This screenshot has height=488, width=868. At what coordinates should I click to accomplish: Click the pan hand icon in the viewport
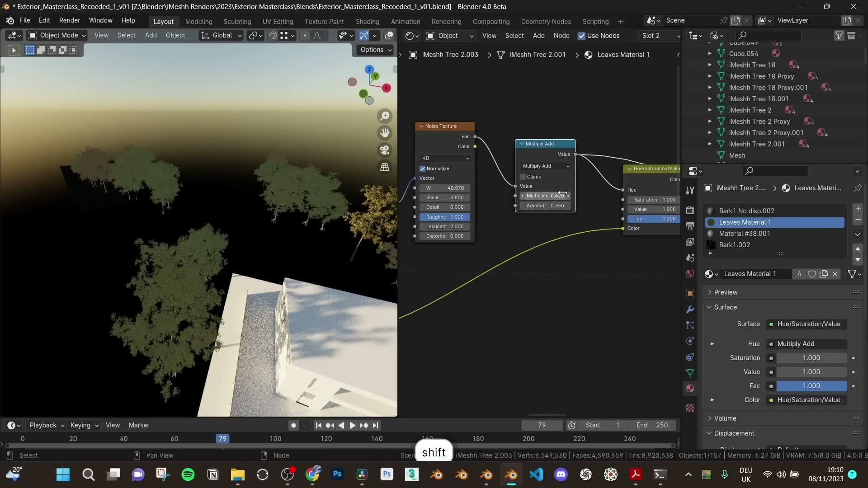(x=385, y=133)
